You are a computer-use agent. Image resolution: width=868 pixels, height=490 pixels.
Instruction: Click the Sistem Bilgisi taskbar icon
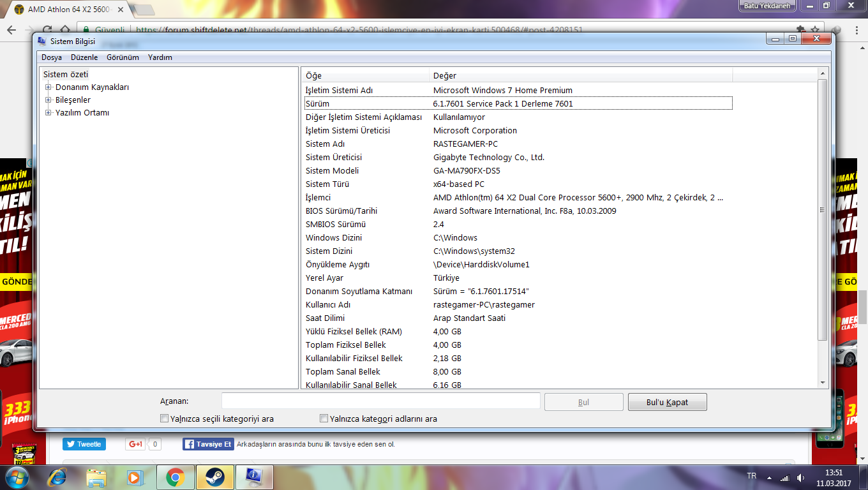pyautogui.click(x=255, y=477)
